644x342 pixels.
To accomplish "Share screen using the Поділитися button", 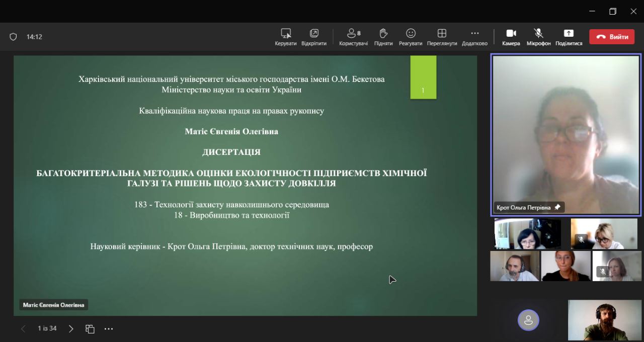I will pos(569,37).
